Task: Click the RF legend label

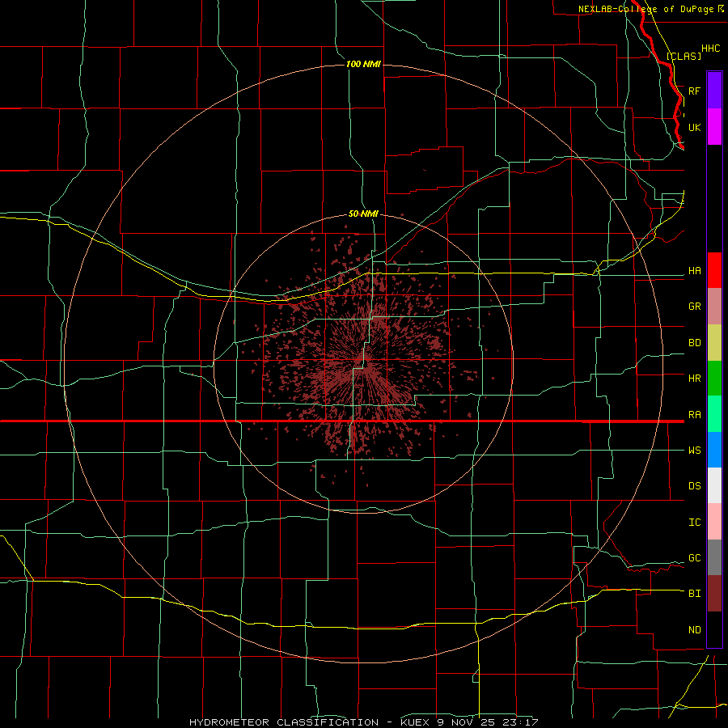Action: 694,91
